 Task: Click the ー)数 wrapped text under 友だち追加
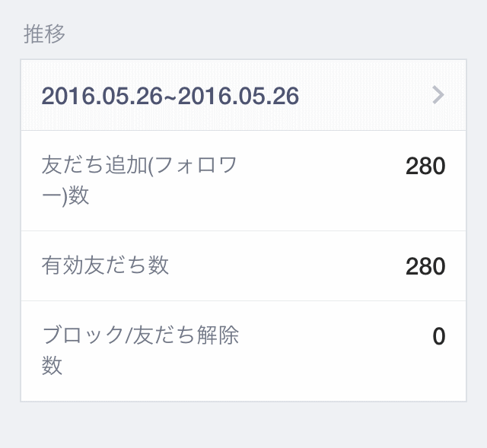coord(65,196)
